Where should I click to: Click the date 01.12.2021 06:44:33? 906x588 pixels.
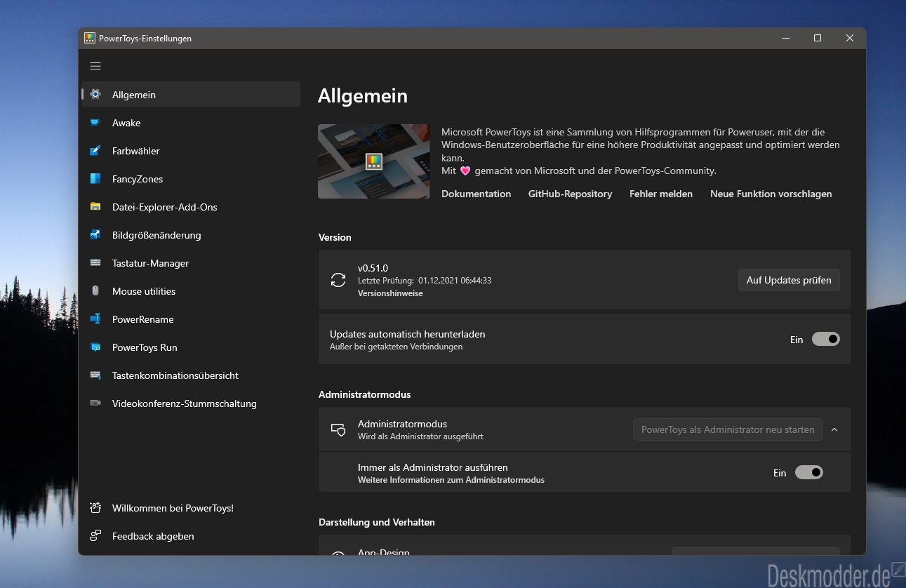(x=455, y=281)
